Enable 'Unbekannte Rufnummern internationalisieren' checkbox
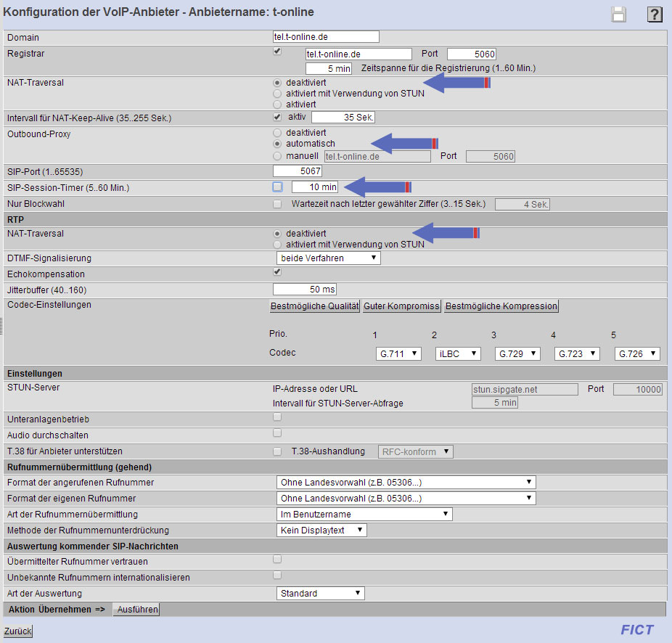The image size is (672, 643). pyautogui.click(x=277, y=576)
